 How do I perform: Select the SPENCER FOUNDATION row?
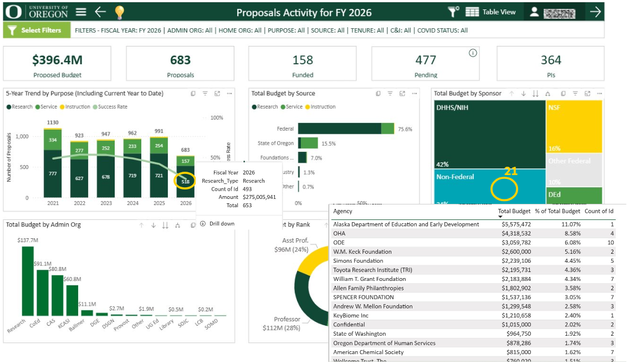click(x=474, y=297)
